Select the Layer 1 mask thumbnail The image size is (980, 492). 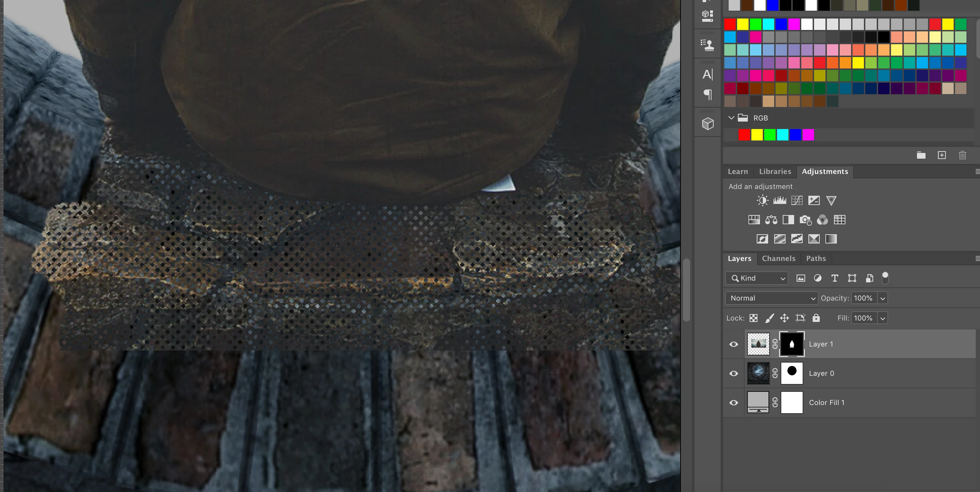coord(792,344)
